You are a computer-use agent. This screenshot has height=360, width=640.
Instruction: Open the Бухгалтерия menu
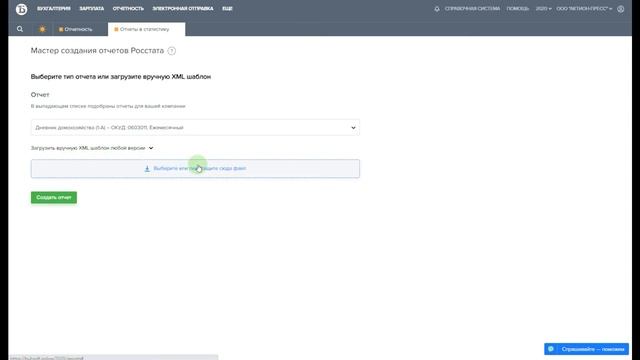54,9
